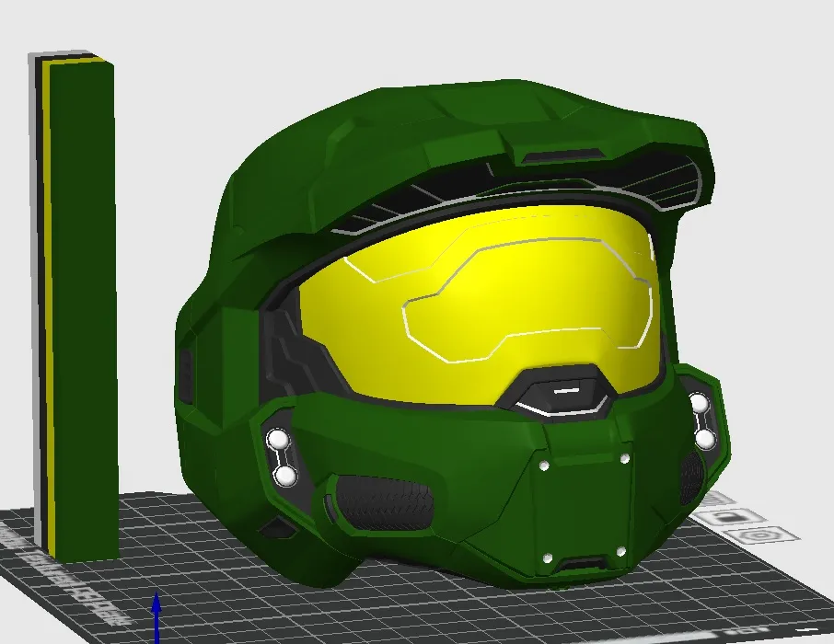Click the partially hidden plate icon behind the helmet
Screen dimensions: 834x644
(714, 497)
